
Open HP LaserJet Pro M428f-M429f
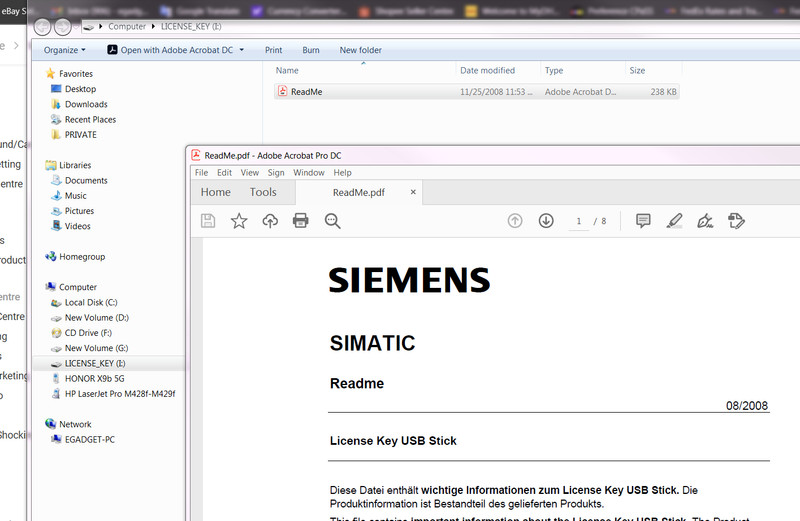point(120,394)
